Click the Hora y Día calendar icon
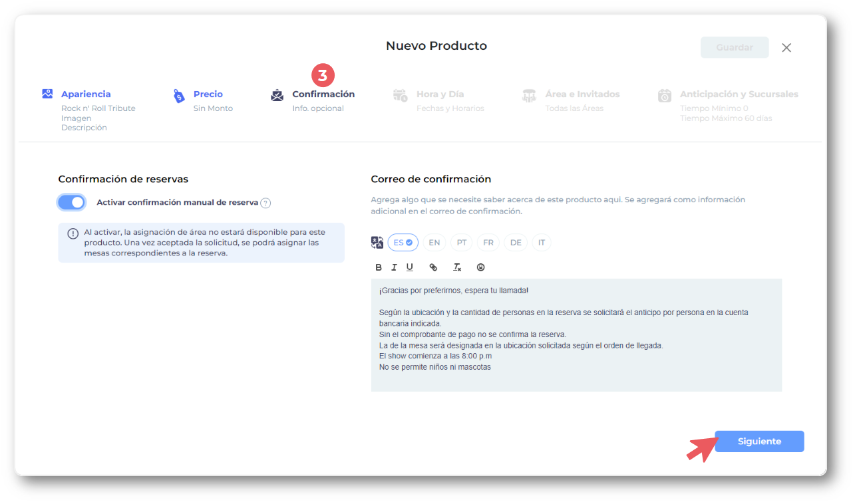This screenshot has width=855, height=504. pyautogui.click(x=401, y=95)
